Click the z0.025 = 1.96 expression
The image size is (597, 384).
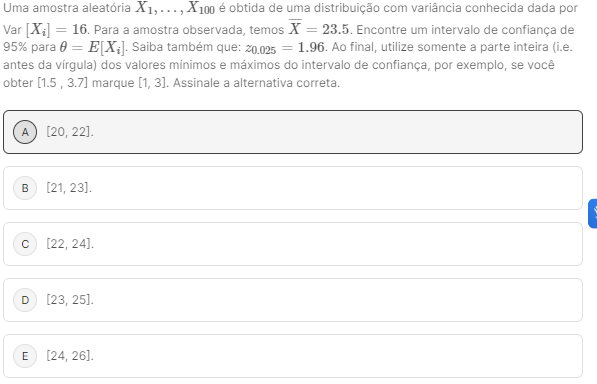(x=285, y=48)
